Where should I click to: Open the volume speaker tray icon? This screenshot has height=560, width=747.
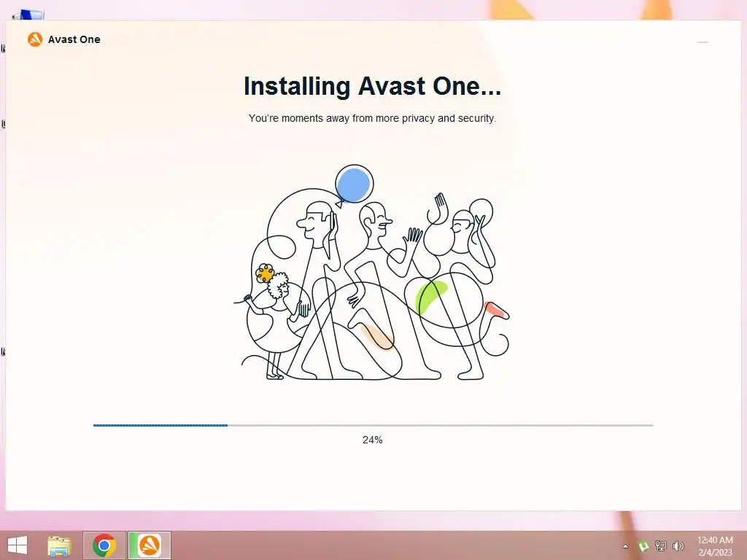(678, 545)
